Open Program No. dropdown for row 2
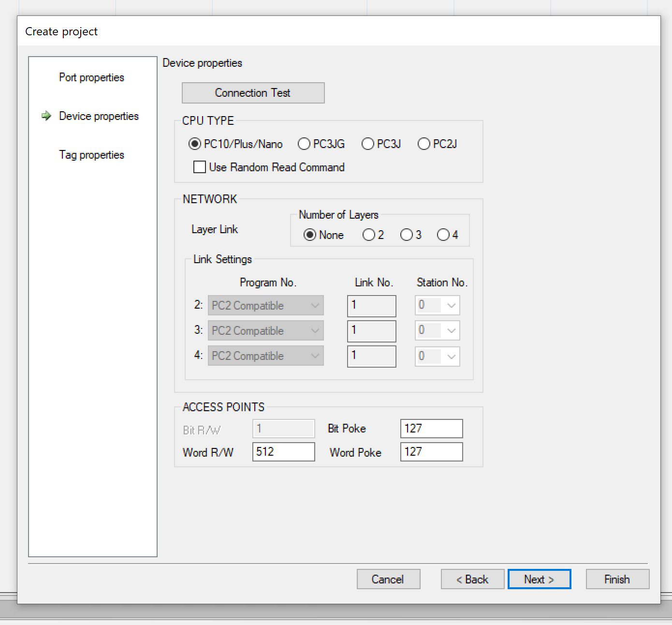 coord(265,306)
